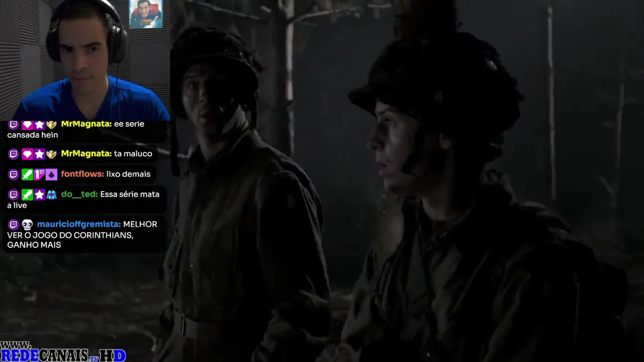
Task: Open the MrMagnata username on "ta maluco" message
Action: pyautogui.click(x=86, y=153)
